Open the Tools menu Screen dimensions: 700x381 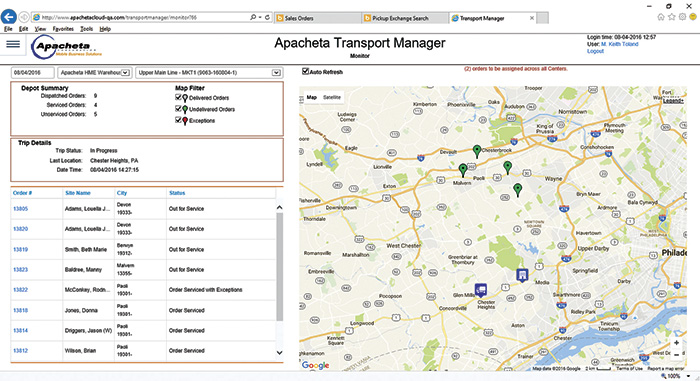[x=86, y=29]
